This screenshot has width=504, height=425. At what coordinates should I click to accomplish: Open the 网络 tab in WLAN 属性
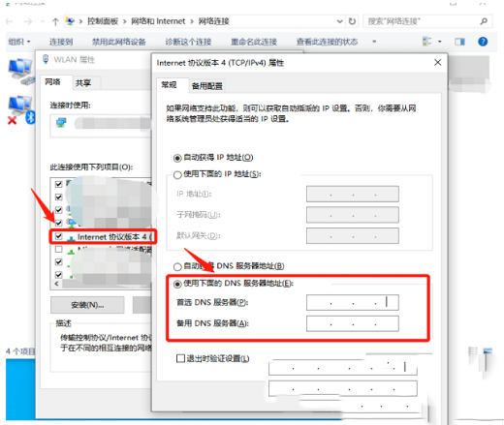[53, 82]
